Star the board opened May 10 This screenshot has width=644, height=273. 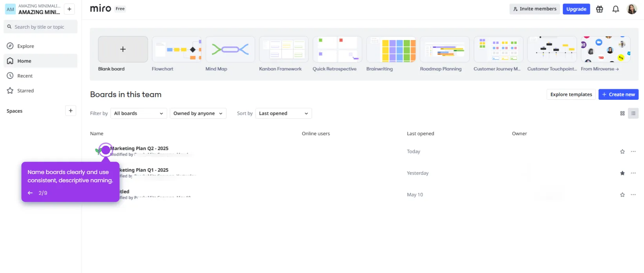622,195
